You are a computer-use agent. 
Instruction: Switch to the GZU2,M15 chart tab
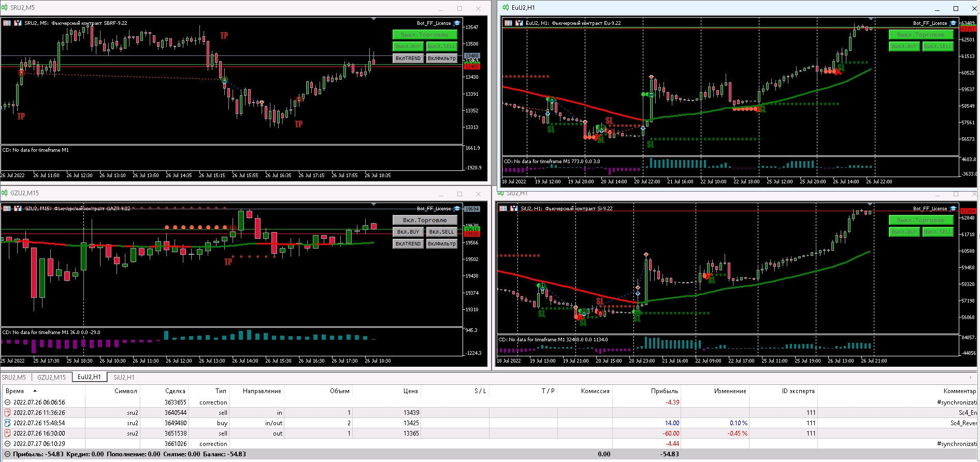click(52, 378)
